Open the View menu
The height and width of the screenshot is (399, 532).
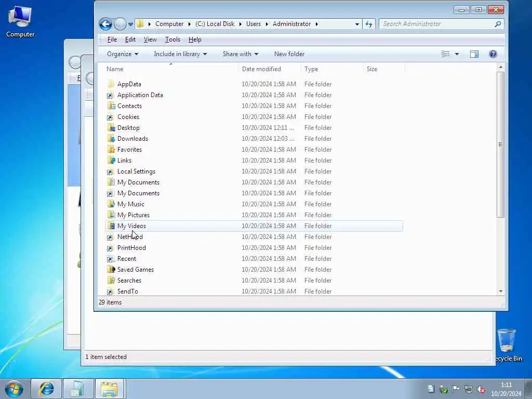click(150, 39)
